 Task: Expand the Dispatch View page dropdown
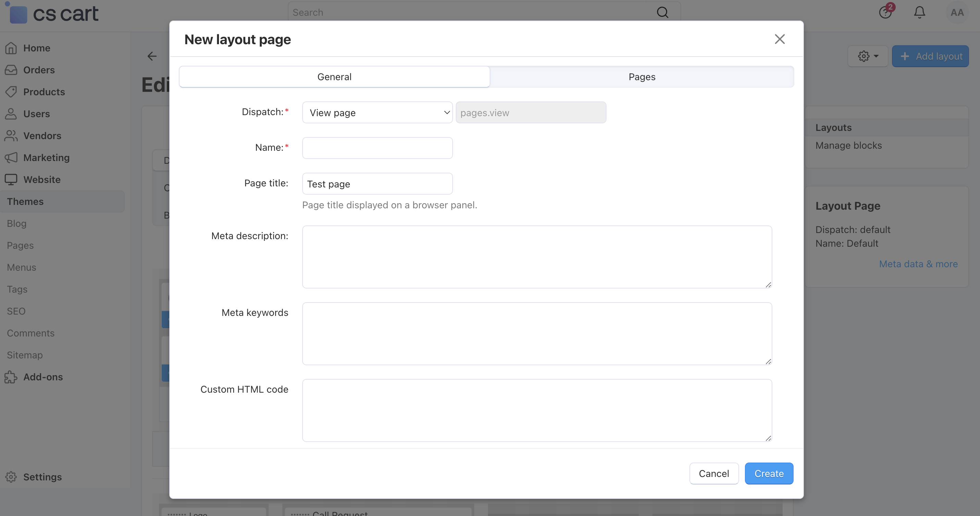pyautogui.click(x=377, y=112)
